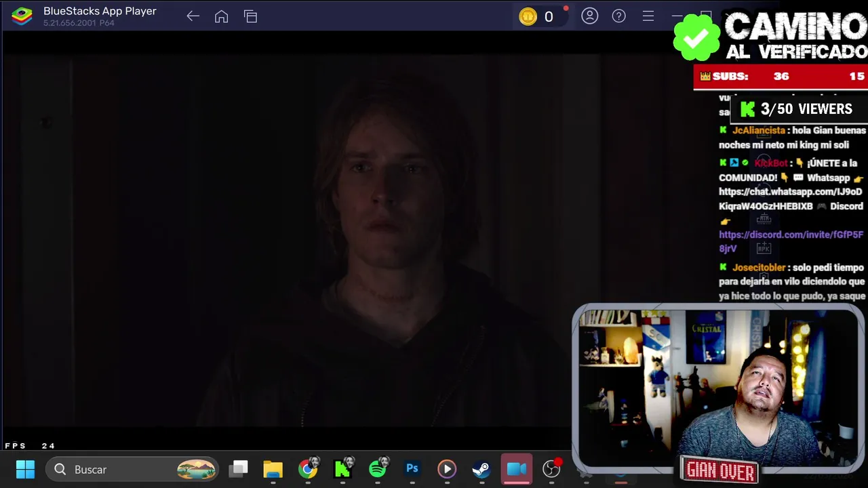Open Google Chrome from the taskbar
The image size is (868, 488).
[x=308, y=469]
